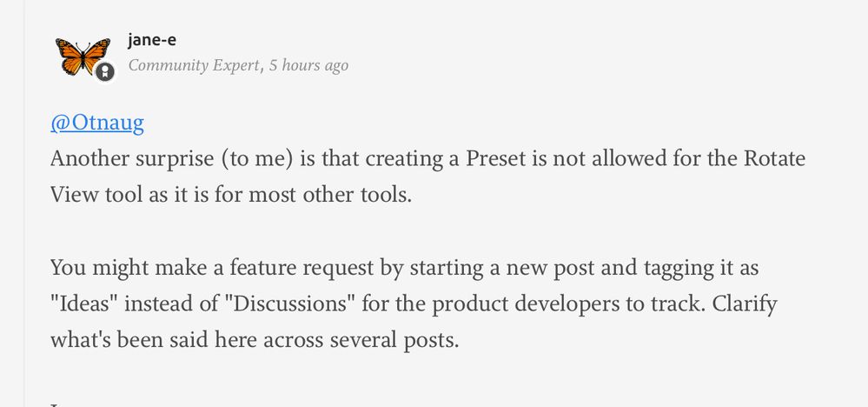Image resolution: width=868 pixels, height=407 pixels.
Task: Click the words "several posts"
Action: 394,341
